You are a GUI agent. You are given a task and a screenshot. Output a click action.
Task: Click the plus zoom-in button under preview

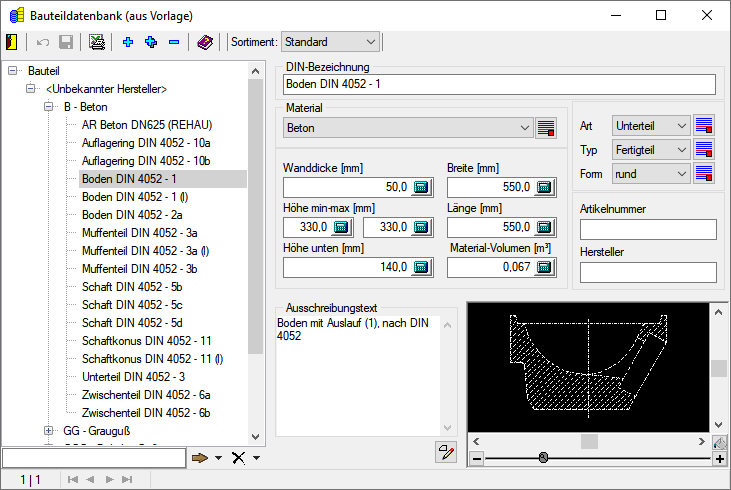719,458
